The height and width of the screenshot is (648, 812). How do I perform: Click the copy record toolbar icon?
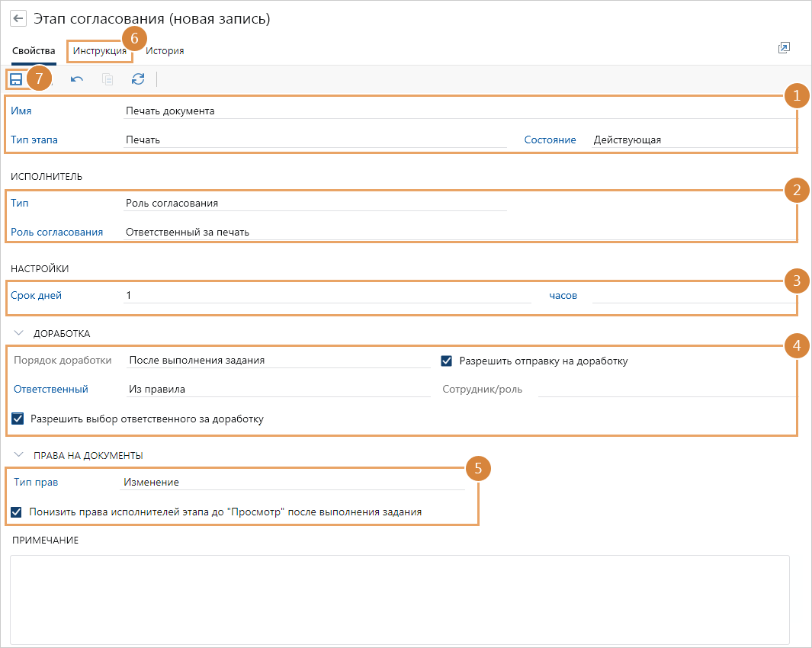pos(108,79)
